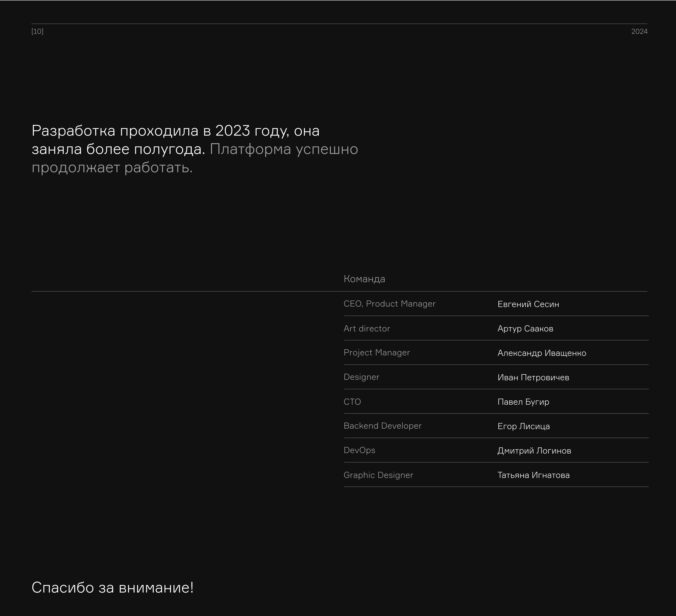
Task: Select the CTO role label
Action: pyautogui.click(x=352, y=402)
